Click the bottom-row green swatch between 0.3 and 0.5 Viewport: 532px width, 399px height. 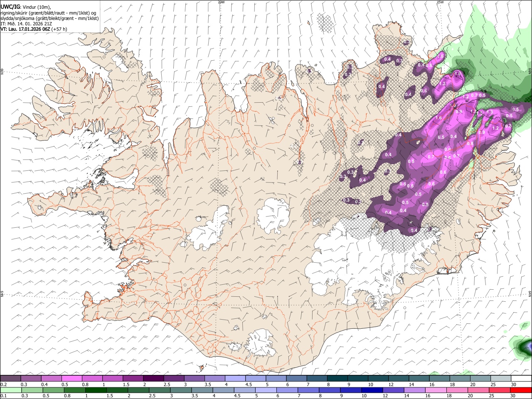[x=32, y=390]
